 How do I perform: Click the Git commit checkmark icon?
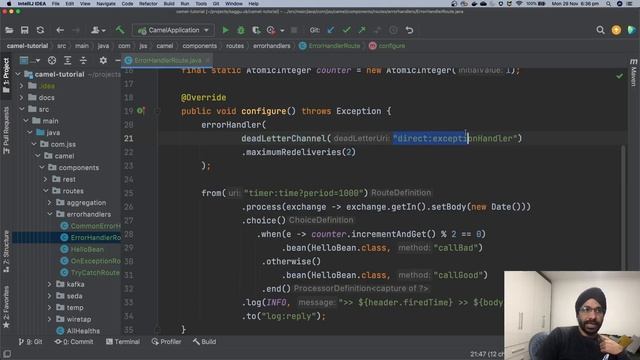(347, 30)
